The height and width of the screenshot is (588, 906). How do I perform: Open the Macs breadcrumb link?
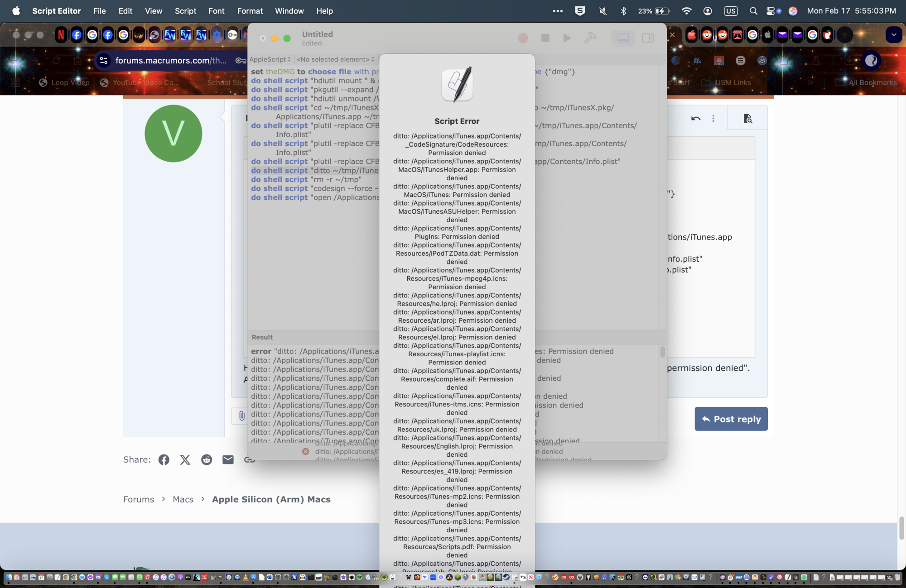(183, 499)
